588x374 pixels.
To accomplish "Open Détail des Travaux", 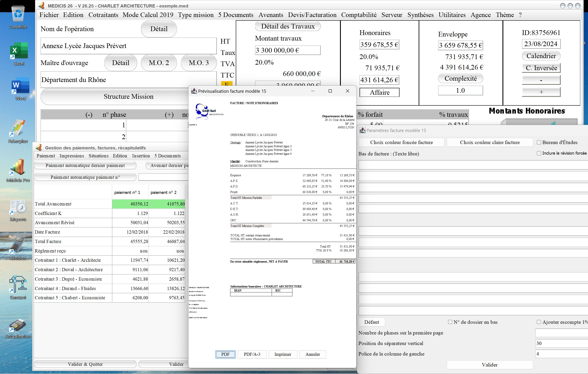I will coord(288,26).
